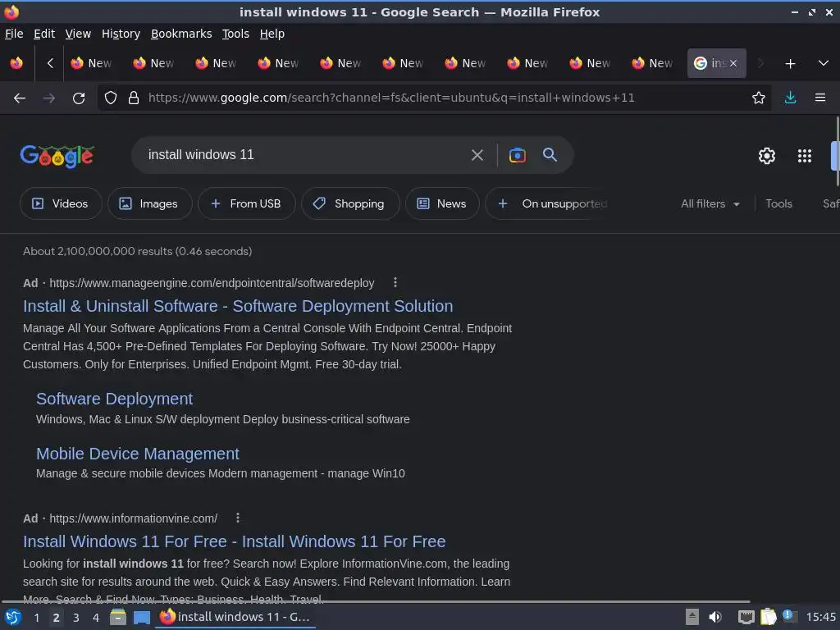Open the View menu
The image size is (840, 630).
pos(78,34)
